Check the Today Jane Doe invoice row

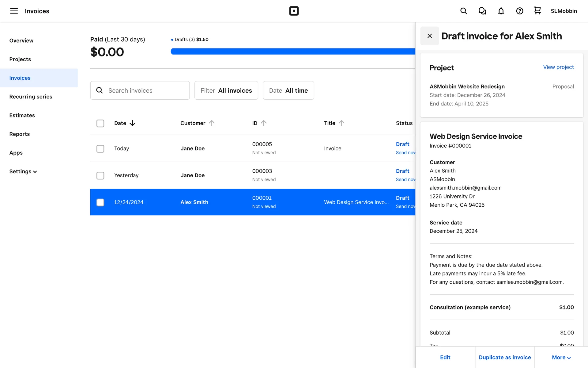tap(100, 149)
